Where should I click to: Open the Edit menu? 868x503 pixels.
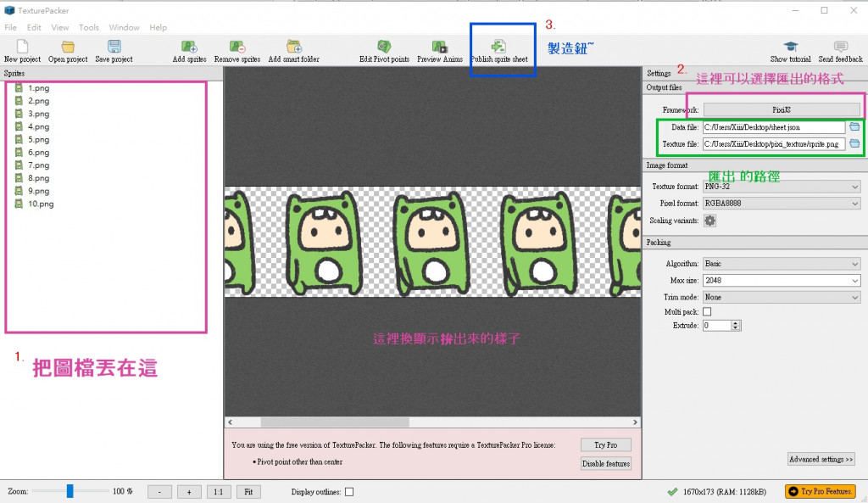pos(34,27)
